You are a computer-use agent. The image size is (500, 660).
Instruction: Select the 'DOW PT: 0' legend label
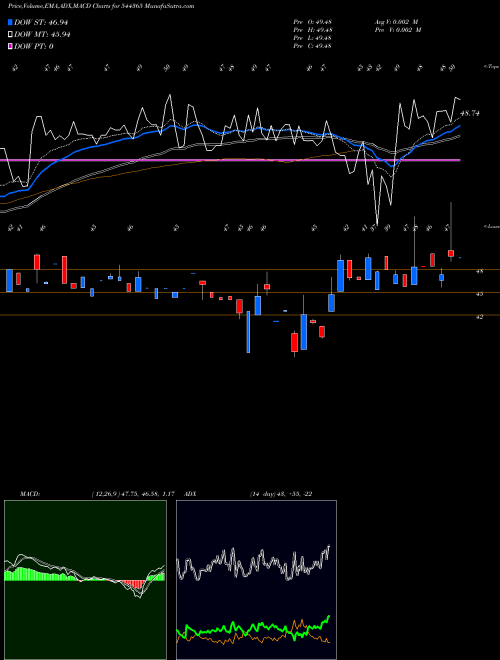(33, 46)
